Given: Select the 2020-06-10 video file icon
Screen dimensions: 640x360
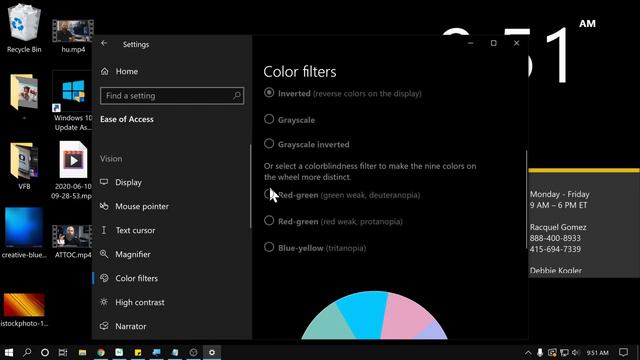Looking at the screenshot, I should [x=73, y=160].
